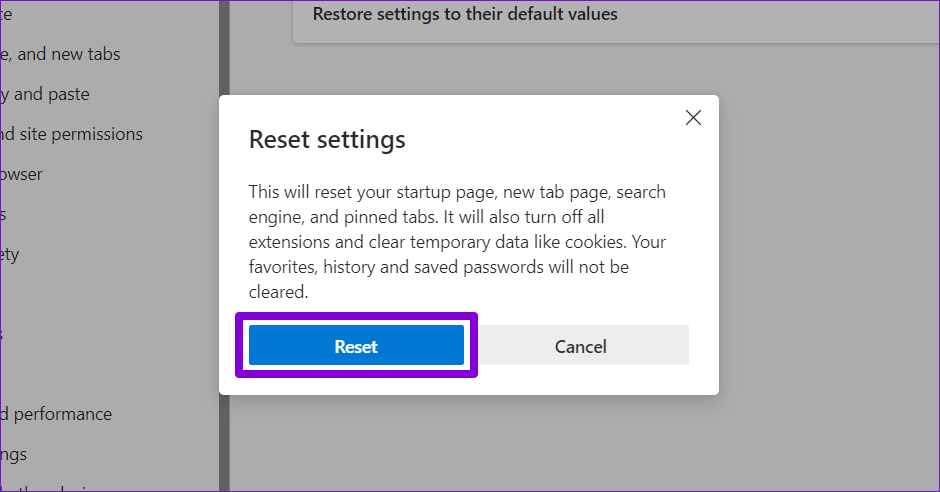The image size is (940, 492).
Task: Click the topmost partially visible sidebar item
Action: coord(6,14)
